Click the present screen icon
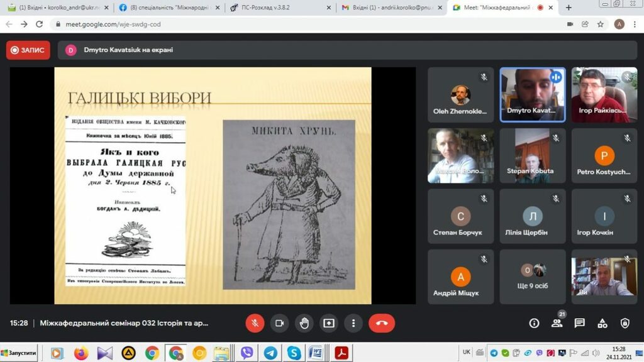This screenshot has height=362, width=644. point(329,323)
